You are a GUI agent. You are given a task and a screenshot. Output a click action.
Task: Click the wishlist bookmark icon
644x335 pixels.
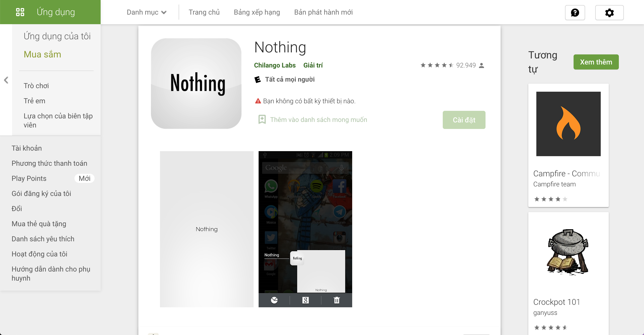(x=262, y=119)
